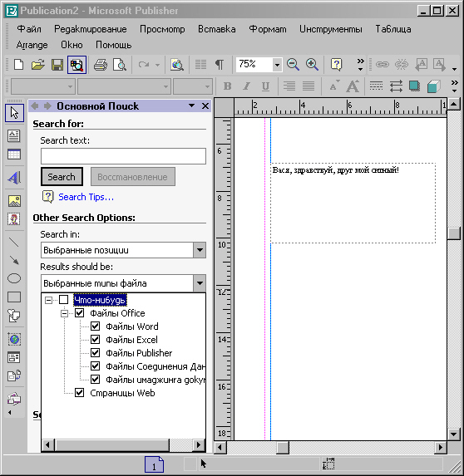
Task: Select the Text Box tool
Action: 14,135
